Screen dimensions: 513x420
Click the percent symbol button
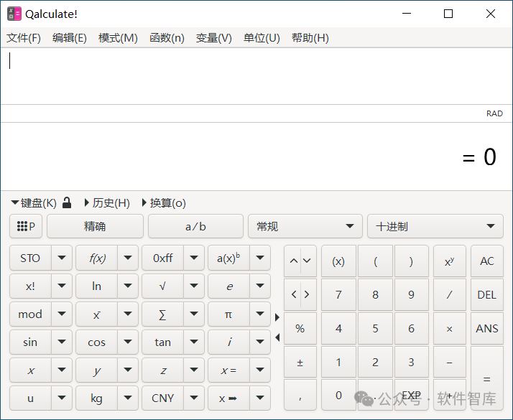pyautogui.click(x=300, y=329)
